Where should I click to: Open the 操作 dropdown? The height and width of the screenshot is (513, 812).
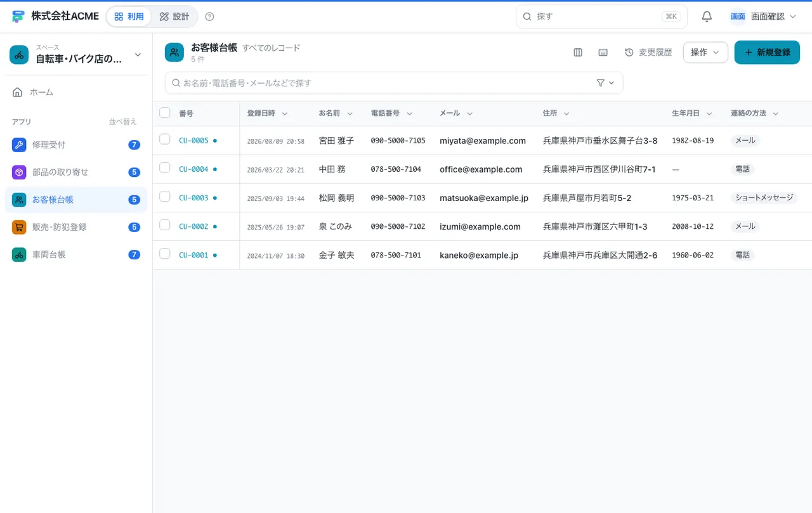pos(705,53)
